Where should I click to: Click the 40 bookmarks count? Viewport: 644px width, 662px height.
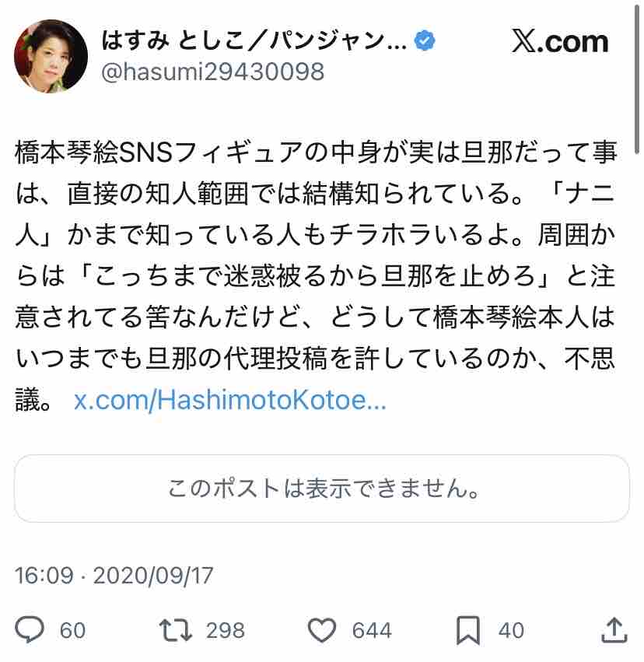(x=511, y=629)
